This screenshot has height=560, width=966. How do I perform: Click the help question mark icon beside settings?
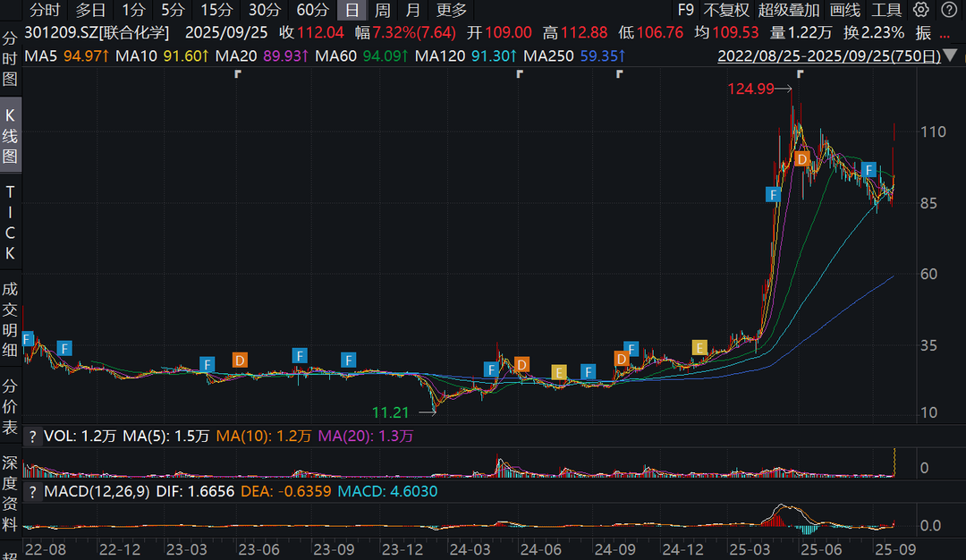tap(947, 11)
